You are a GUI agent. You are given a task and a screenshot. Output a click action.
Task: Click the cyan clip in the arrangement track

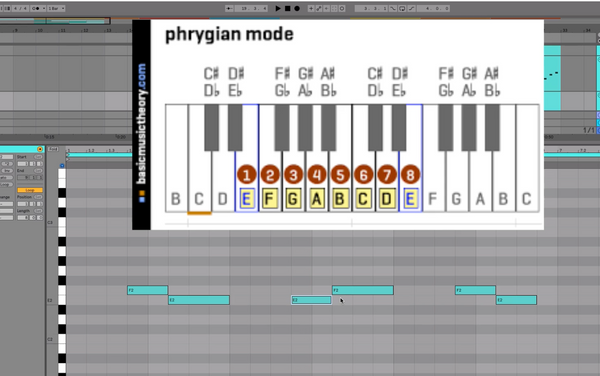[x=552, y=78]
